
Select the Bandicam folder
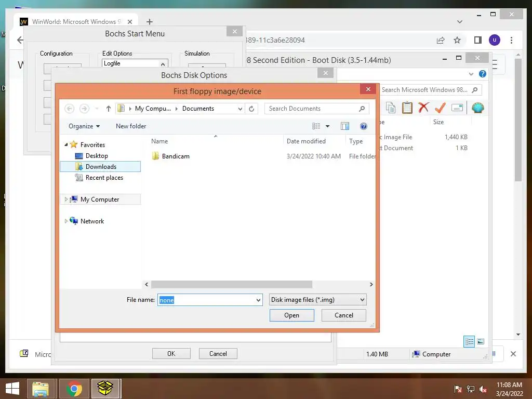tap(176, 156)
